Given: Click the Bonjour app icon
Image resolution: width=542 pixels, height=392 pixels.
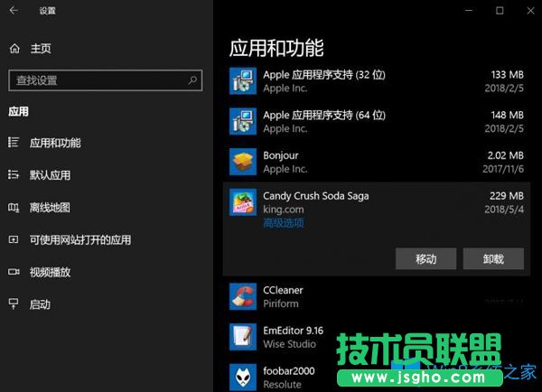Looking at the screenshot, I should pyautogui.click(x=243, y=162).
